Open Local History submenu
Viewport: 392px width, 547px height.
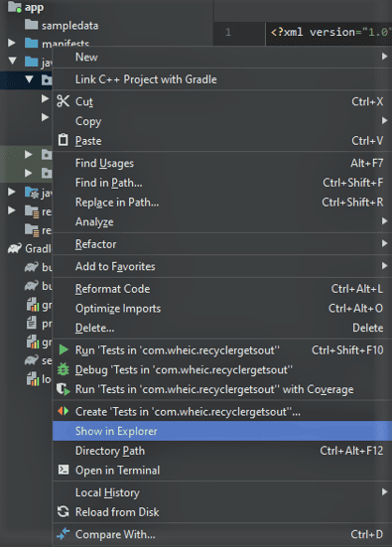coord(222,492)
